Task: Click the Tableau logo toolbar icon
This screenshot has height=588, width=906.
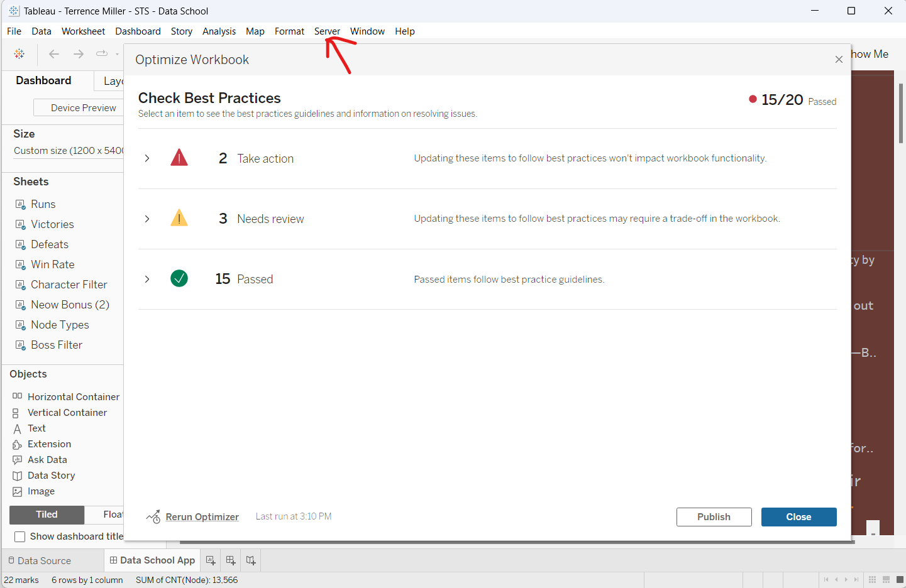Action: click(x=19, y=54)
